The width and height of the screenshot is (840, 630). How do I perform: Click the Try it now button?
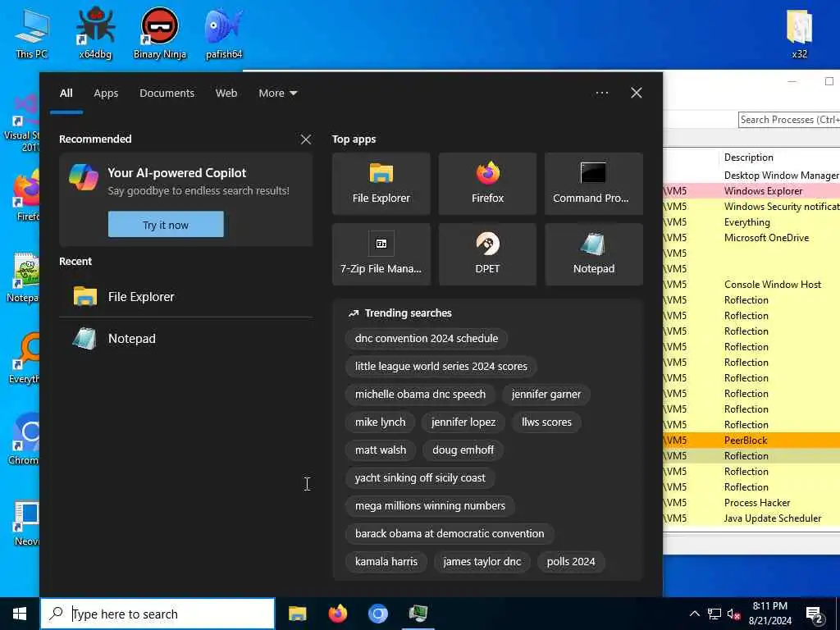[166, 225]
